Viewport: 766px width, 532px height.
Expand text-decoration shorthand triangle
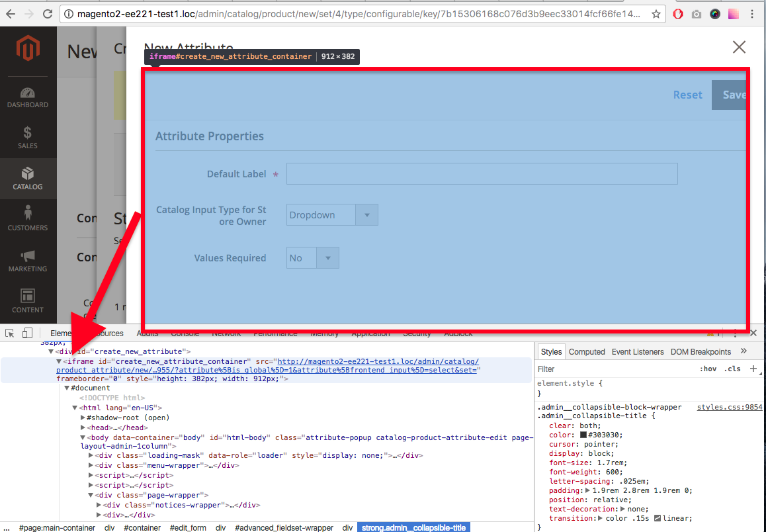coord(622,509)
